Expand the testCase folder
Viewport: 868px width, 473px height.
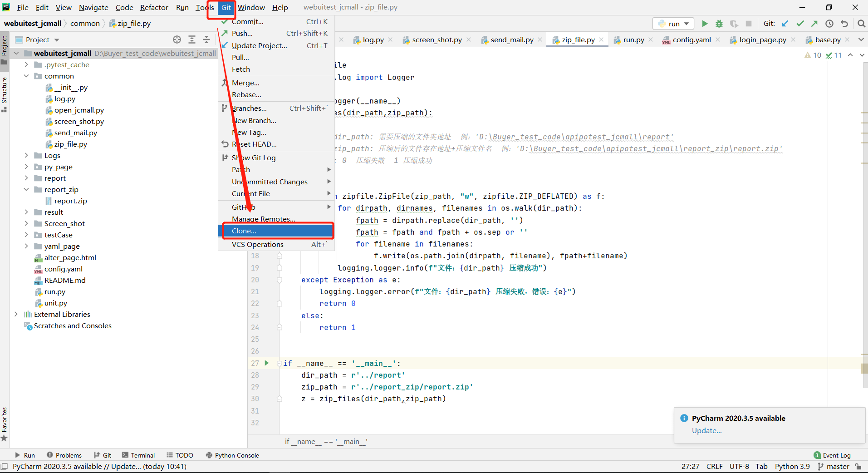[x=26, y=235]
